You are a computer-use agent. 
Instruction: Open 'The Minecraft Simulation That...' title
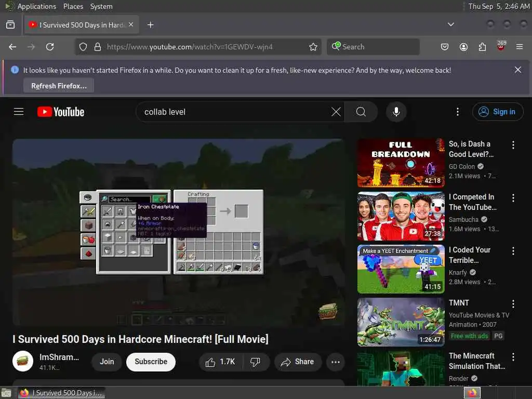[x=477, y=361]
